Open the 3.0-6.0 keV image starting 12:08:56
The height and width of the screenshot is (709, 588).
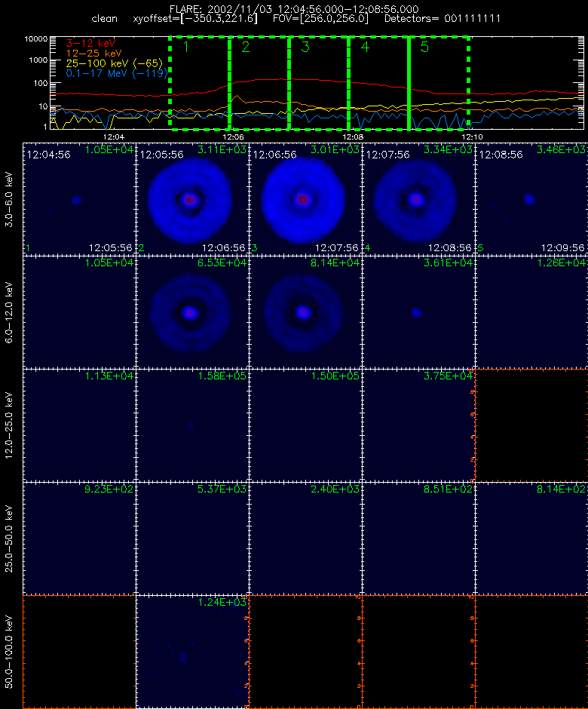click(x=531, y=199)
